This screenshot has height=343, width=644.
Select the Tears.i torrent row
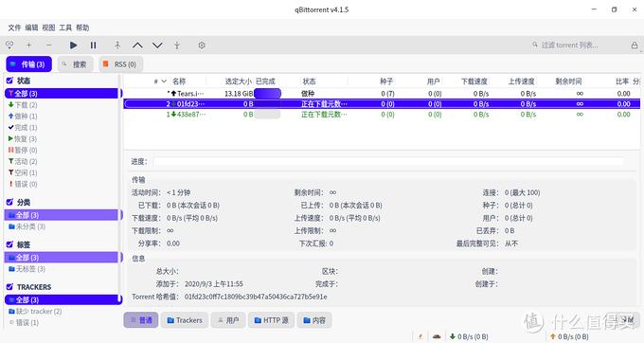[x=382, y=94]
